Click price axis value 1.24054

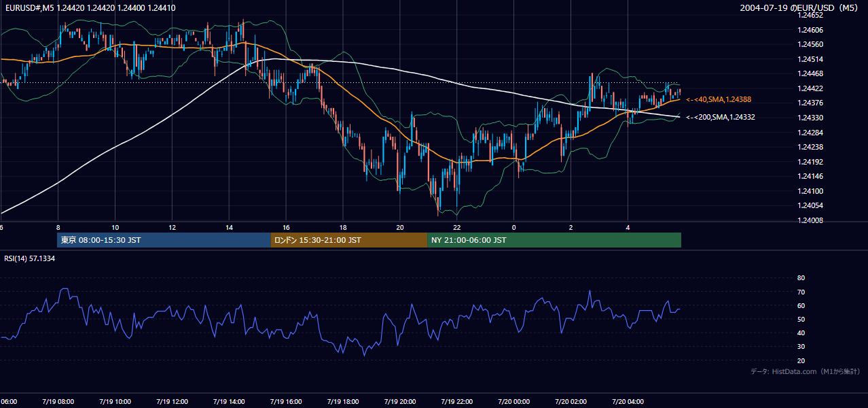pos(810,205)
